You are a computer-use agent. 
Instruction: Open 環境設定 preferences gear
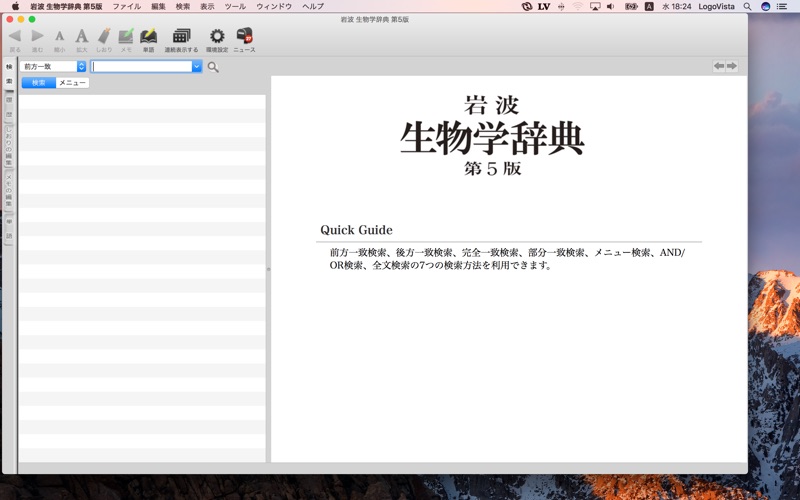coord(217,37)
